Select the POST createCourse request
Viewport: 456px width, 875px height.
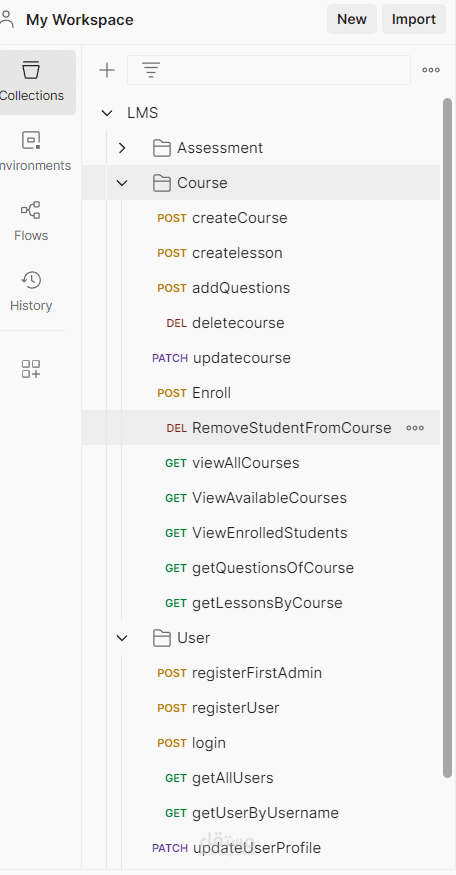pyautogui.click(x=261, y=218)
